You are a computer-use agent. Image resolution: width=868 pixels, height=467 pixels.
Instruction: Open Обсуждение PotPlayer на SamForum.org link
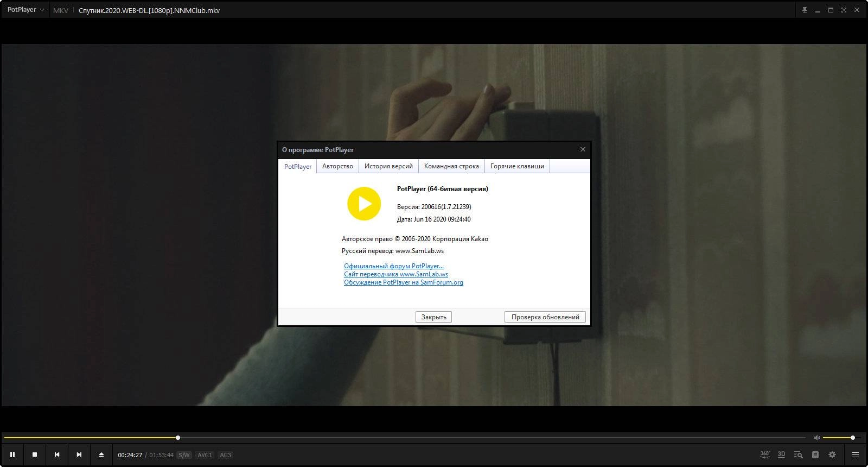pyautogui.click(x=404, y=282)
